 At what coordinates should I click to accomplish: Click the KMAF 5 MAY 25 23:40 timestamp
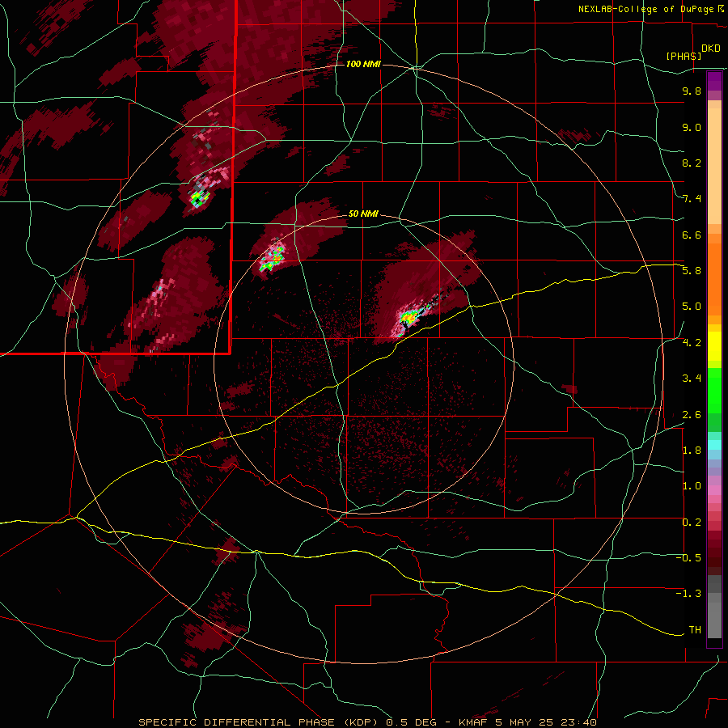pyautogui.click(x=527, y=722)
